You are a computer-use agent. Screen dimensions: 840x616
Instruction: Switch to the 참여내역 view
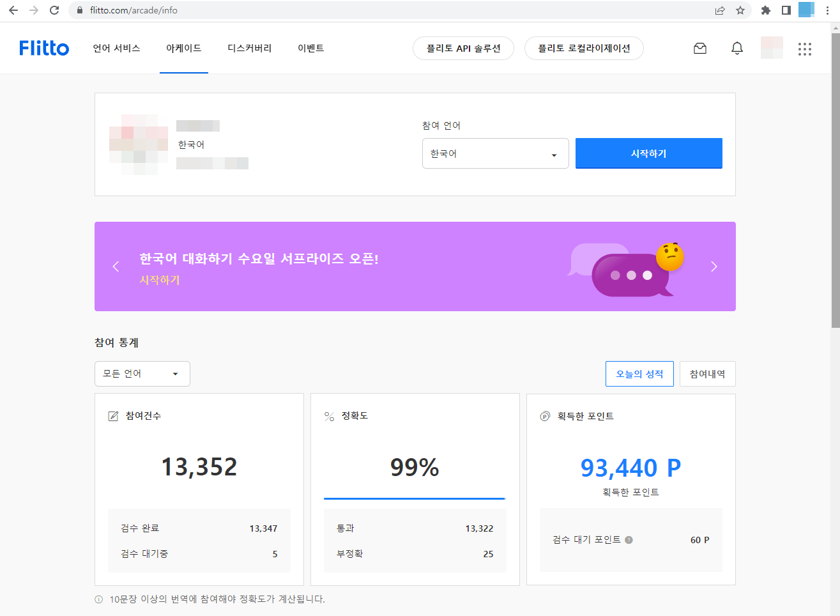click(707, 373)
